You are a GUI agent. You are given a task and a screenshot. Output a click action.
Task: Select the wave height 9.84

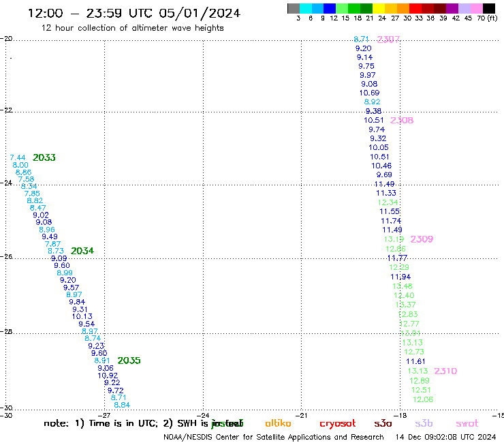pos(77,302)
